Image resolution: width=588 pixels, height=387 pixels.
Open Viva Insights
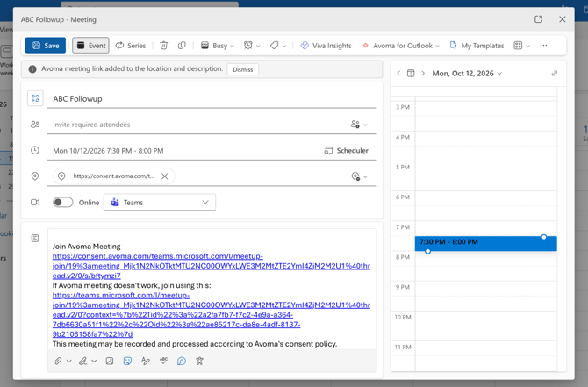(326, 46)
